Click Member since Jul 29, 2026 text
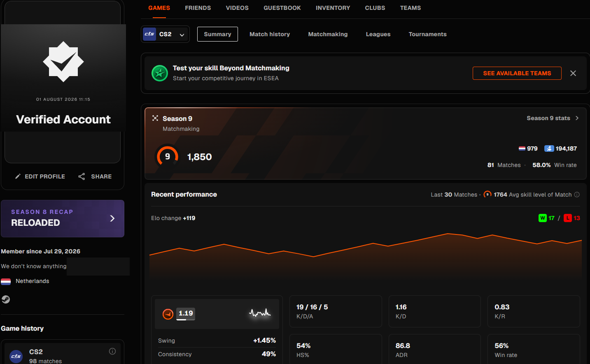590x364 pixels. click(x=40, y=251)
